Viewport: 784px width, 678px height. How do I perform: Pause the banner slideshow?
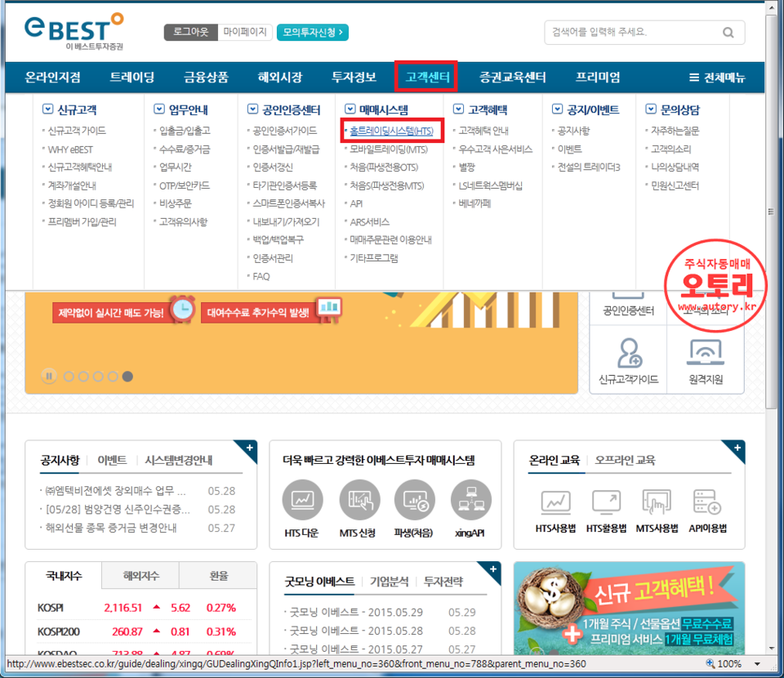[49, 376]
